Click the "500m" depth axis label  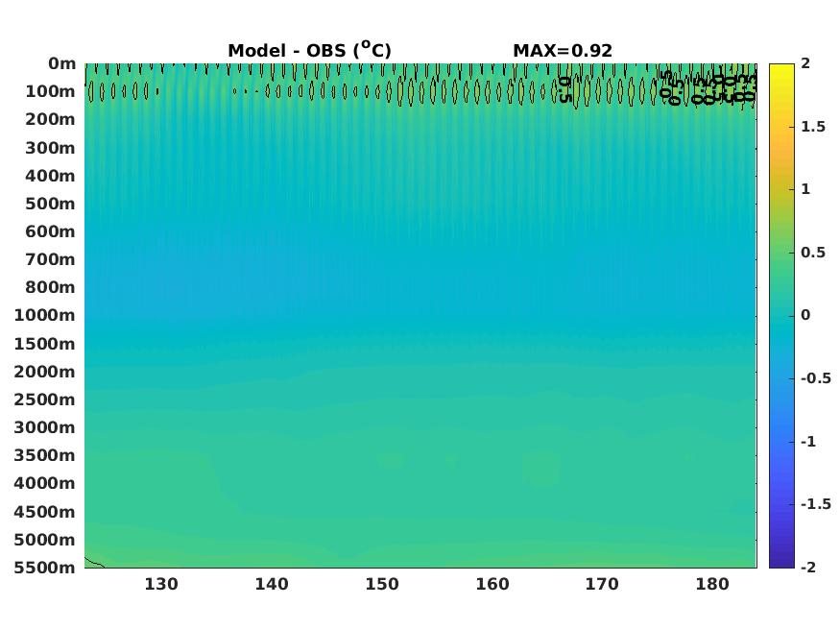pyautogui.click(x=50, y=204)
